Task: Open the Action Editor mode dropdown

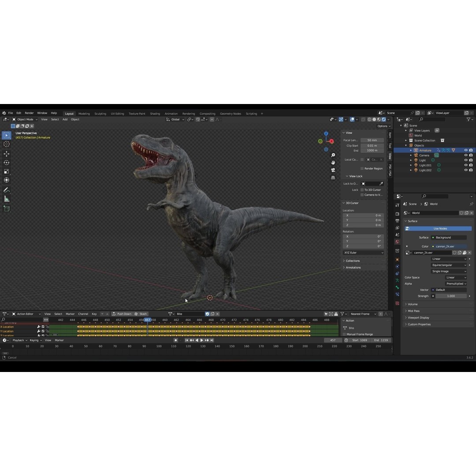Action: coord(26,314)
